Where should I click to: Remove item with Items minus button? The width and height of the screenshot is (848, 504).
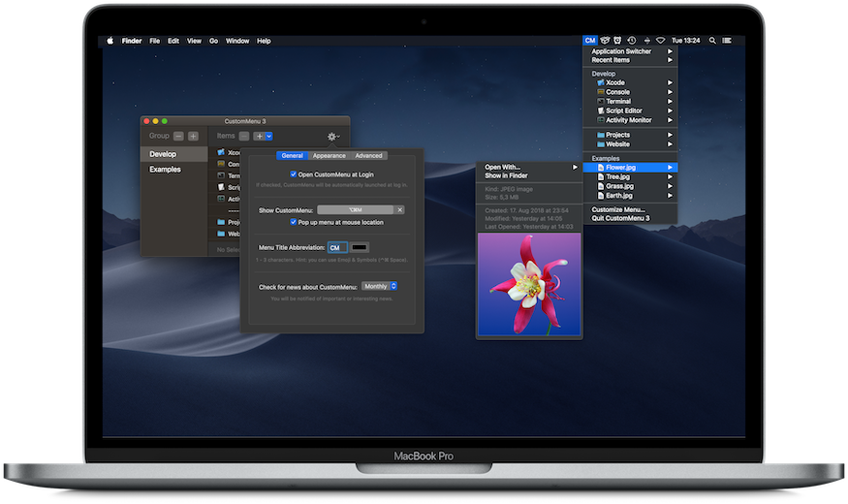point(244,137)
